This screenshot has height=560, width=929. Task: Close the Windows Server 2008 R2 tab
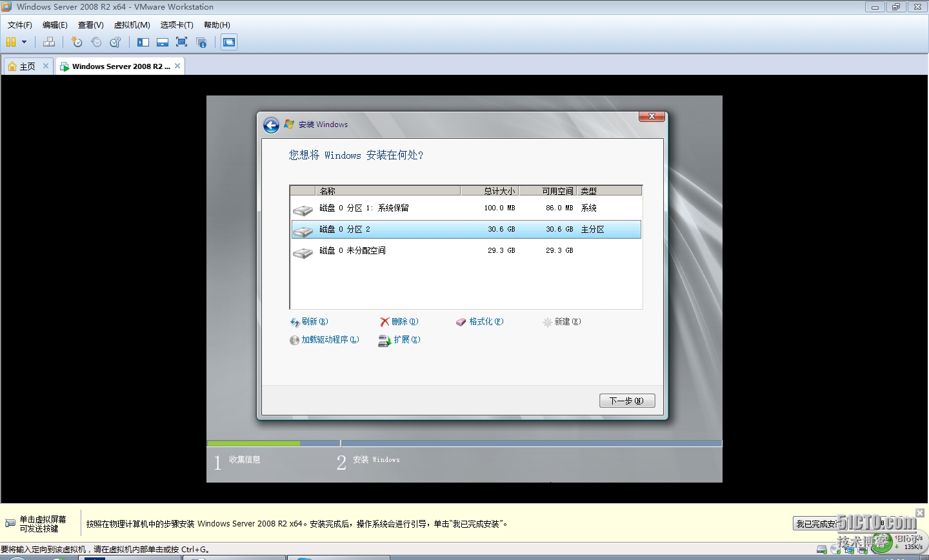177,66
